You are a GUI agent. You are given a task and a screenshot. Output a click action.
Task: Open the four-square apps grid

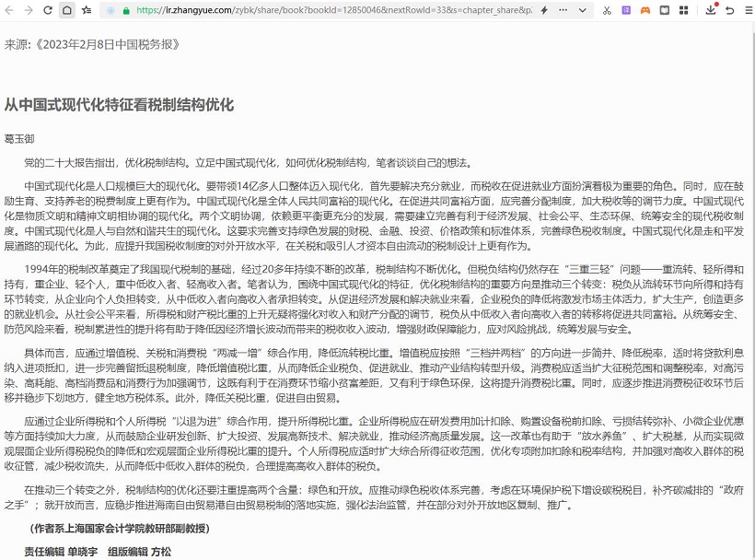[x=683, y=10]
